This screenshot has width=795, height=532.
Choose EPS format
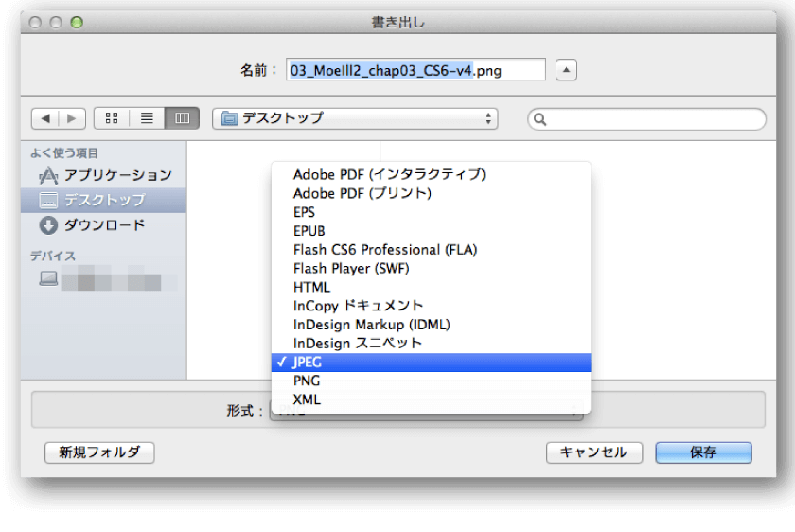coord(432,212)
